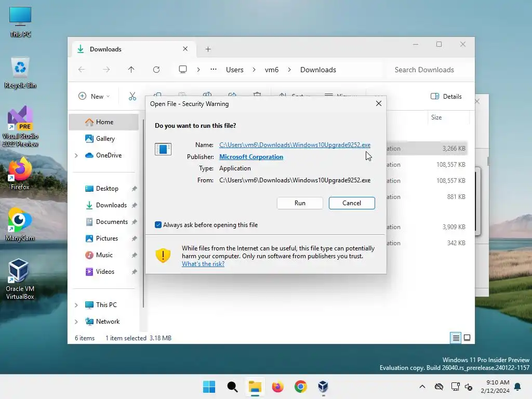
Task: Add a new File Explorer tab
Action: pyautogui.click(x=208, y=49)
